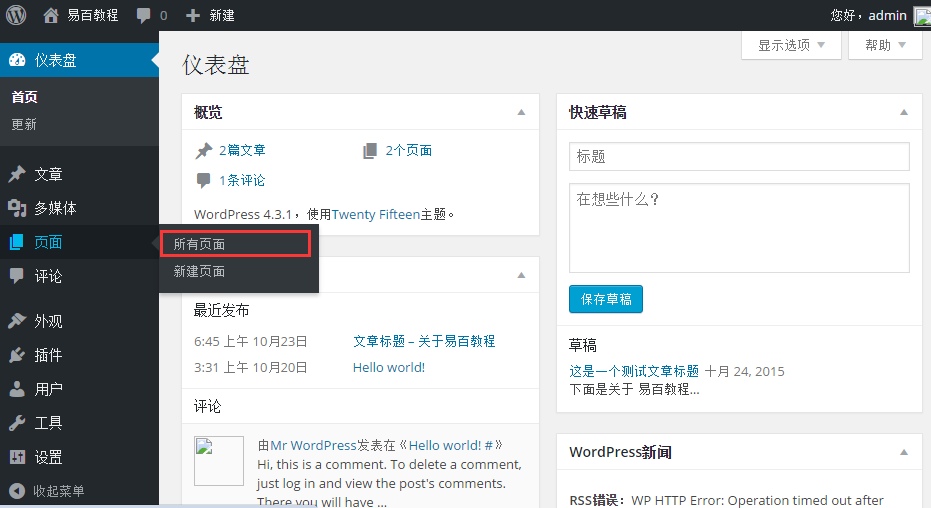Click the comment bubble icon beside 评论 in sidebar
Screen dimensions: 931x508
(17, 276)
